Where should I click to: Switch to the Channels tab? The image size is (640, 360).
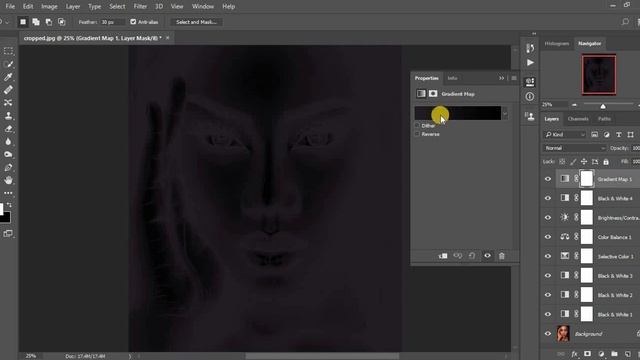coord(578,119)
